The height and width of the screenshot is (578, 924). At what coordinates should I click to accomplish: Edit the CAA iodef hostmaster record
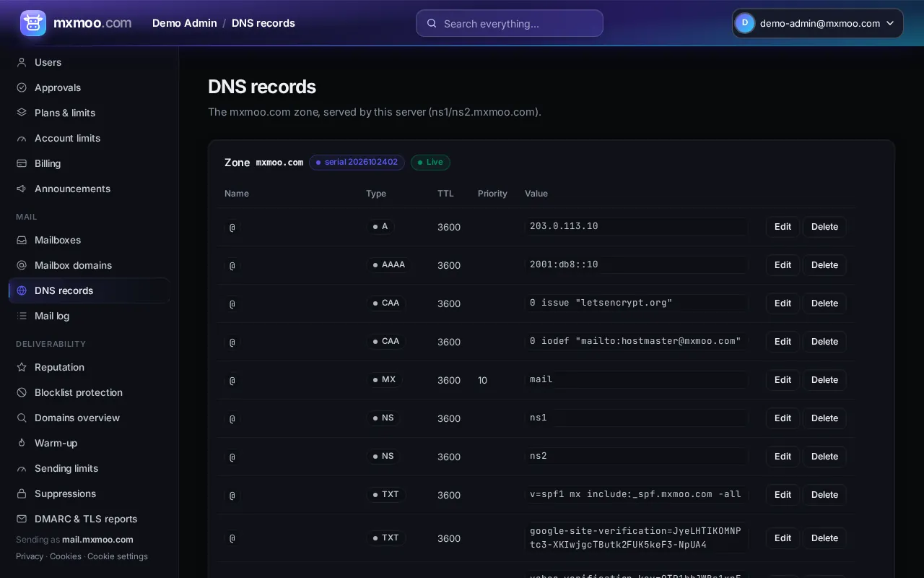click(783, 342)
